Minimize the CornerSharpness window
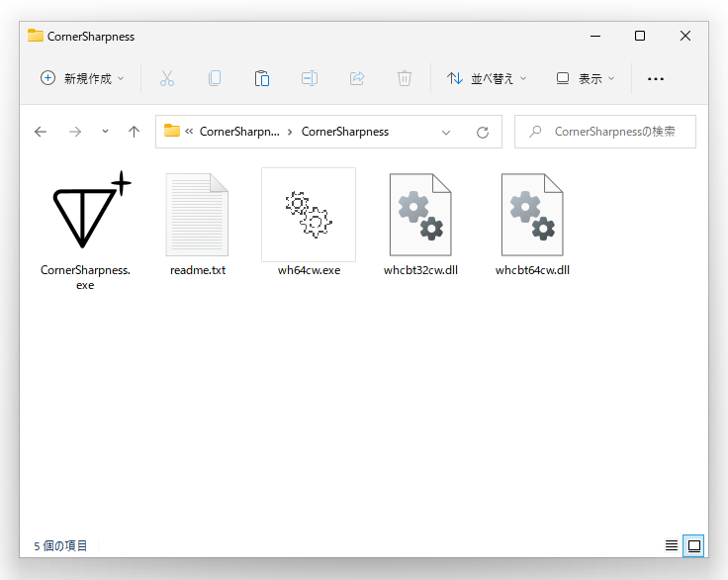 [595, 36]
